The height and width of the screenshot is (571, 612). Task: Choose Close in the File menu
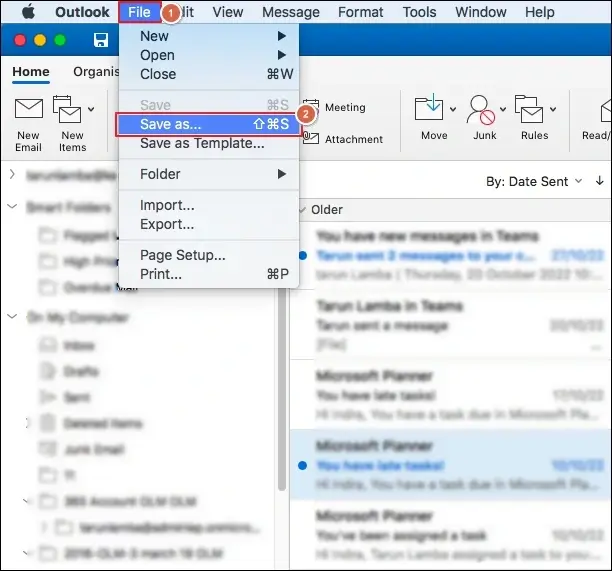[x=209, y=74]
